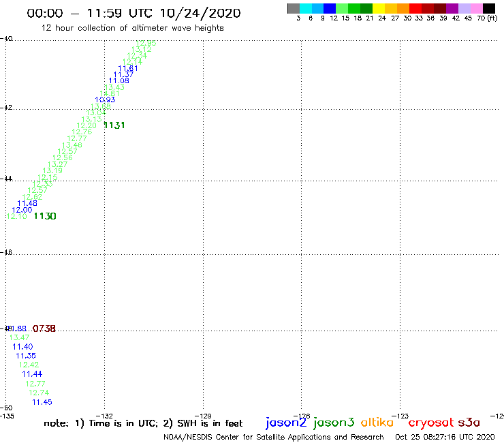Select the 12.15 wave height value

(x=47, y=177)
